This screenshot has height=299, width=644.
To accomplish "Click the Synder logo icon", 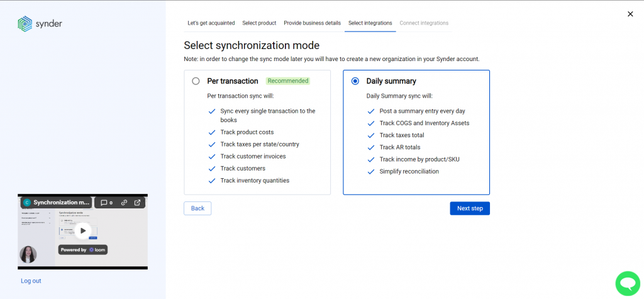I will 25,23.
